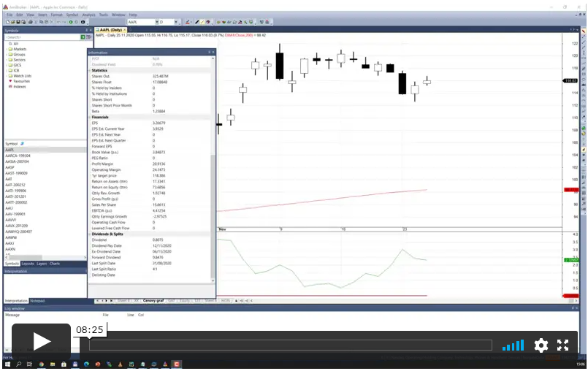Open Chrome from the taskbar
The image size is (588, 371).
tap(41, 364)
